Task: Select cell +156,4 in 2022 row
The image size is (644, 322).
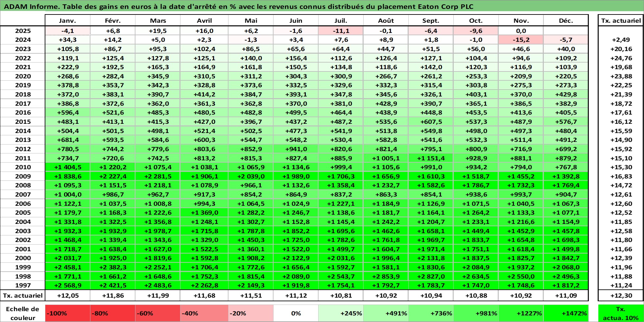Action: point(296,58)
